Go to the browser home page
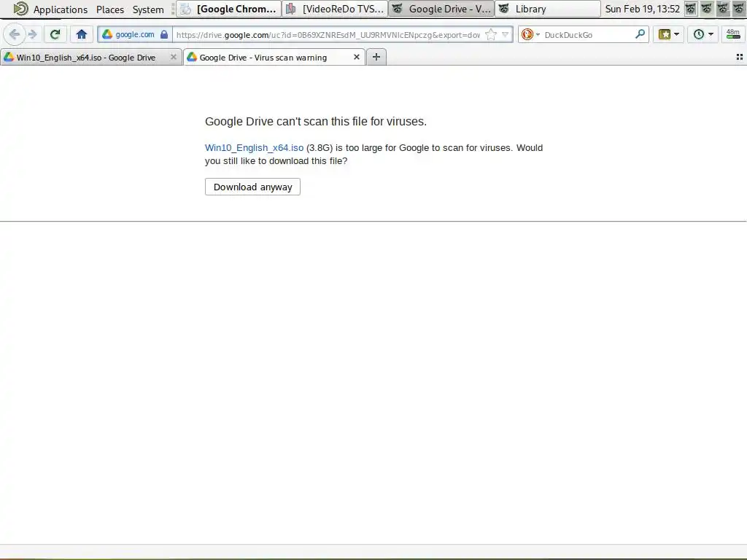This screenshot has width=747, height=560. click(82, 34)
